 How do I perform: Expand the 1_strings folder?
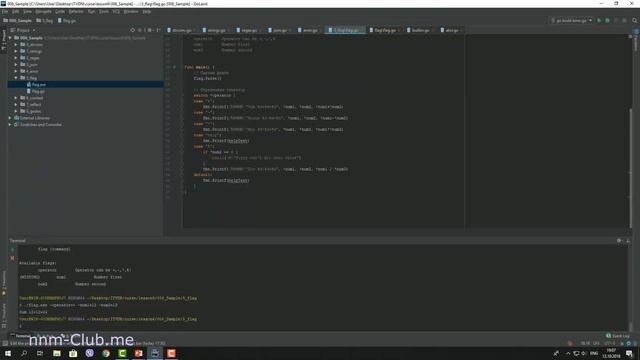click(16, 51)
